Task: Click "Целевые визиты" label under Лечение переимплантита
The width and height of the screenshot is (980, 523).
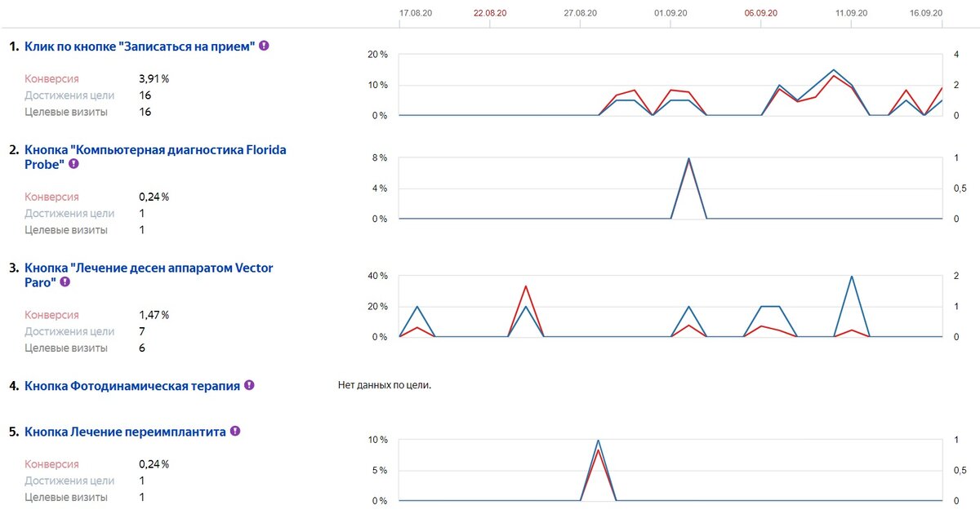Action: point(66,498)
